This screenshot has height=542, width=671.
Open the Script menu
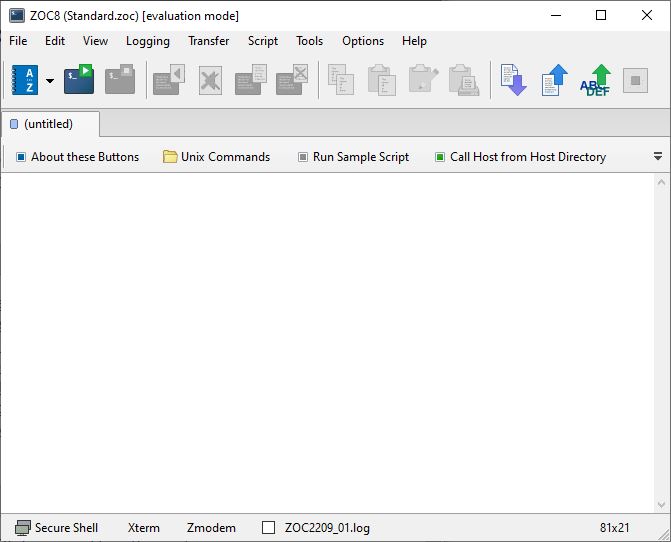263,41
